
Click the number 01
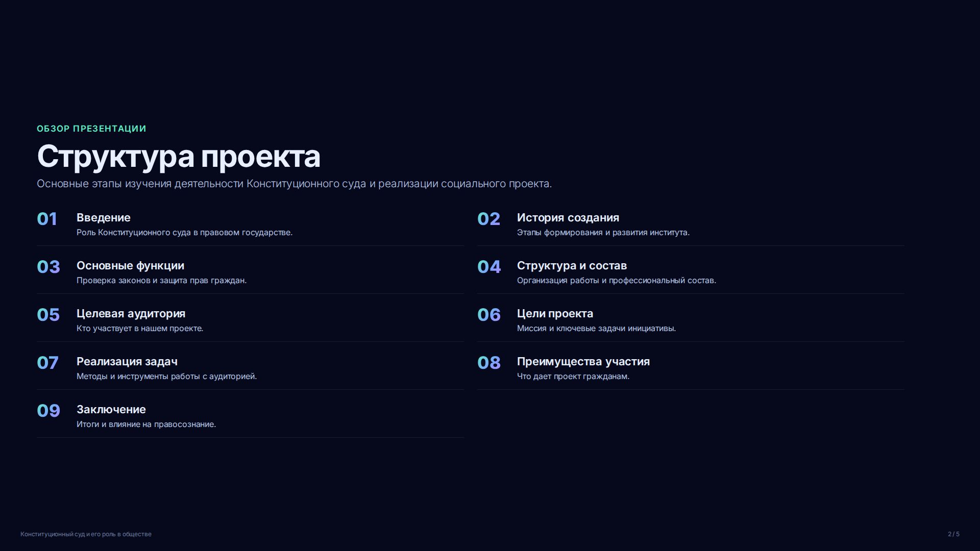[x=47, y=219]
